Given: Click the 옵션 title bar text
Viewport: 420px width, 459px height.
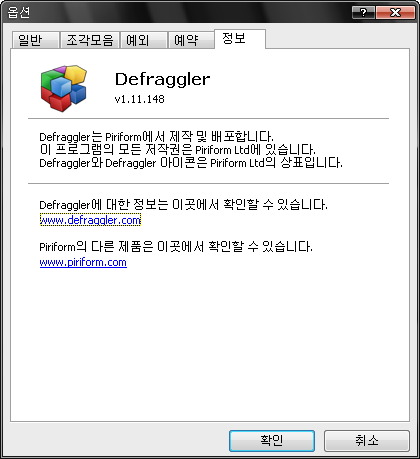Looking at the screenshot, I should [19, 12].
